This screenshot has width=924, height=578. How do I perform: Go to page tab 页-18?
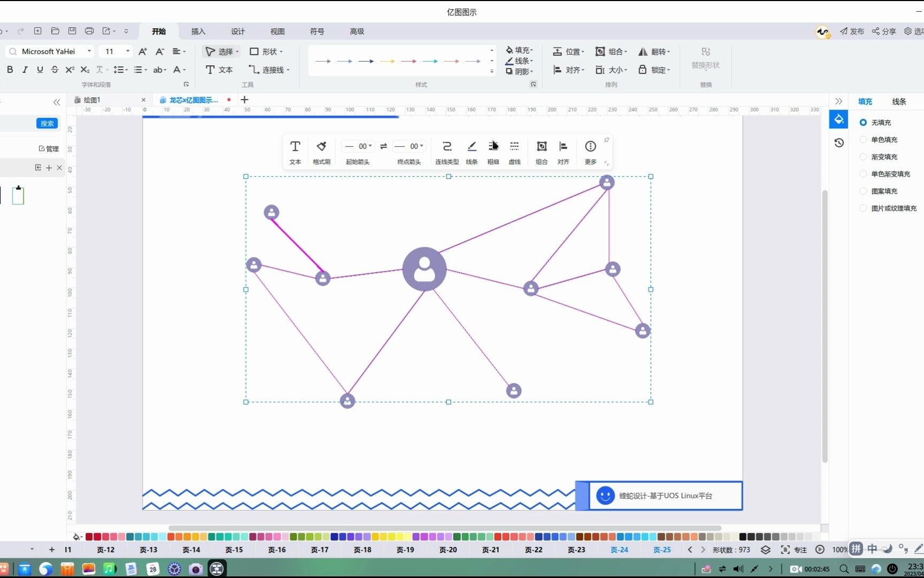[363, 550]
